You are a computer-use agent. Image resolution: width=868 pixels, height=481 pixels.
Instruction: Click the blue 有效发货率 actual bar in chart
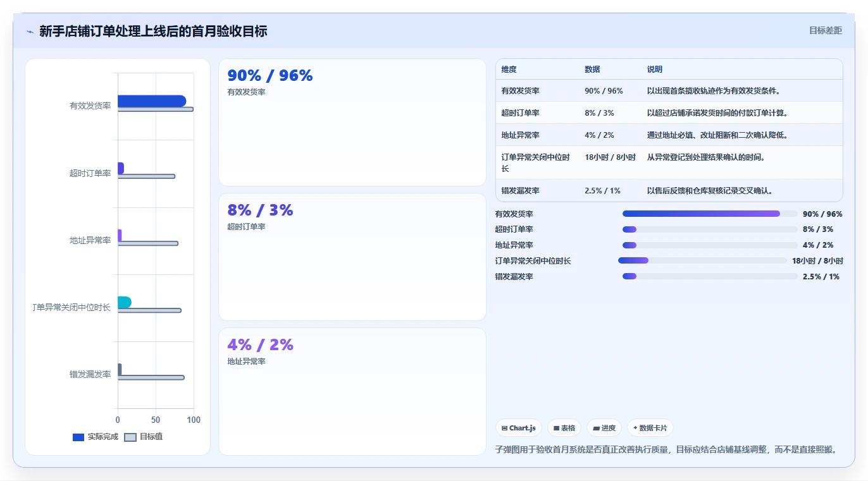152,101
